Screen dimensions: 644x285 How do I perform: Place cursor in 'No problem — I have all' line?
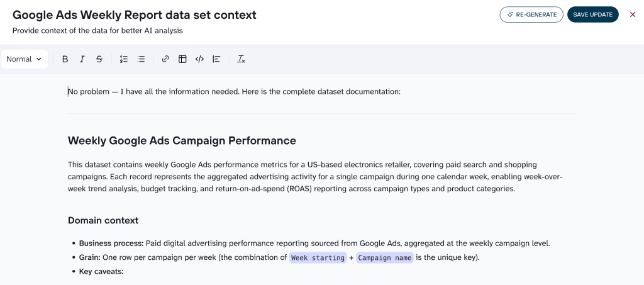click(x=234, y=92)
